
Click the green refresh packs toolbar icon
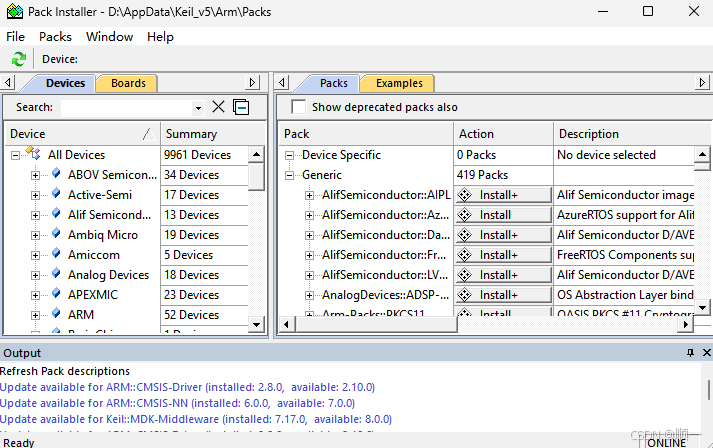coord(19,59)
